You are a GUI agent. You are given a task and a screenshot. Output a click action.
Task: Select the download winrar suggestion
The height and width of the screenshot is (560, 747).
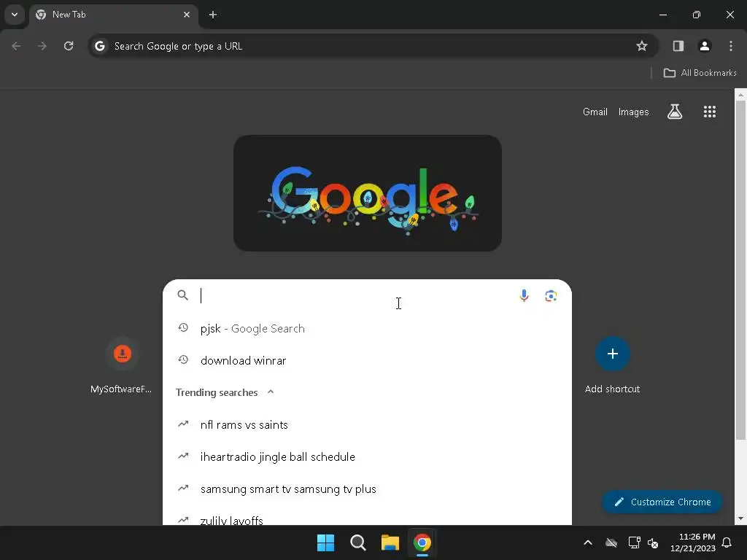[367, 360]
